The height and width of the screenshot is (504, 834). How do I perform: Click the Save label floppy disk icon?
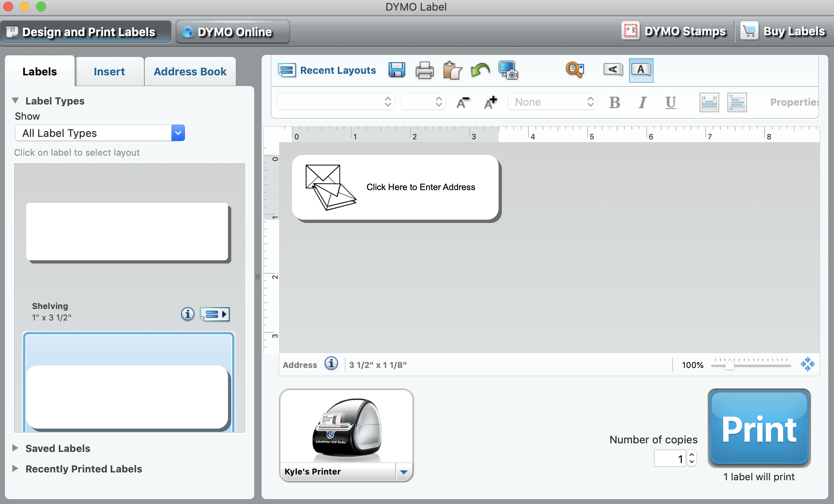(396, 70)
